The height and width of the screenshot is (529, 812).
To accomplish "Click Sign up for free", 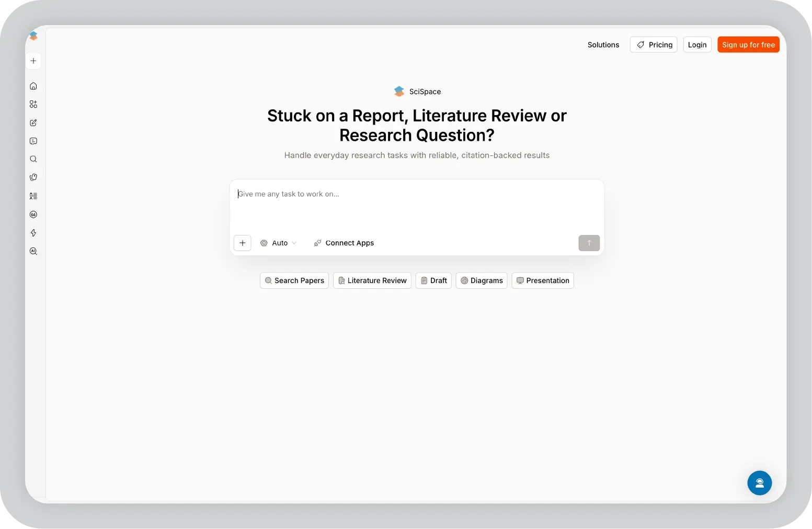I will [x=749, y=44].
